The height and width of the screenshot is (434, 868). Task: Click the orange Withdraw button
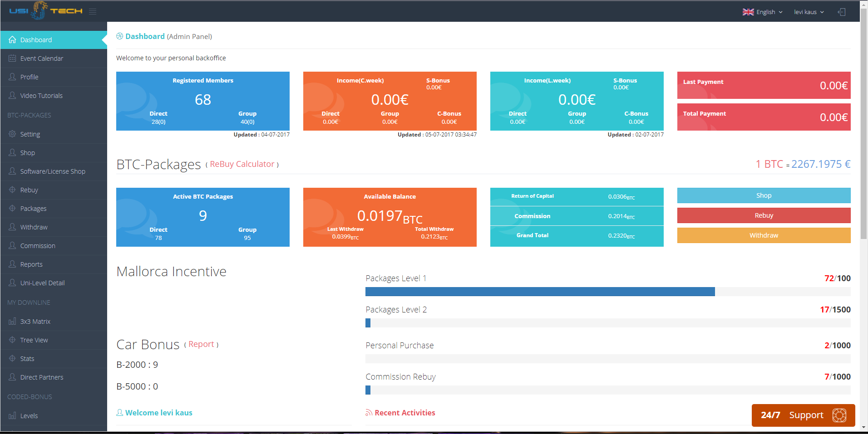(764, 235)
